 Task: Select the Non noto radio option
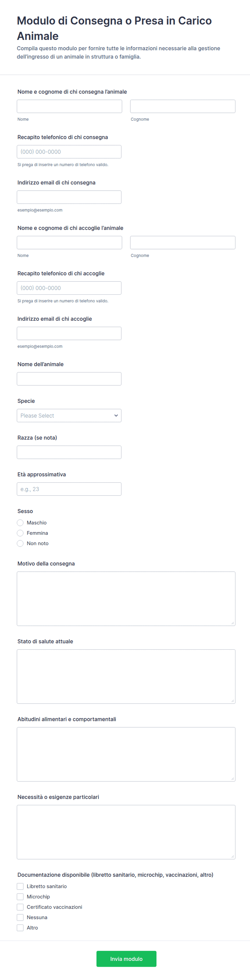[20, 543]
